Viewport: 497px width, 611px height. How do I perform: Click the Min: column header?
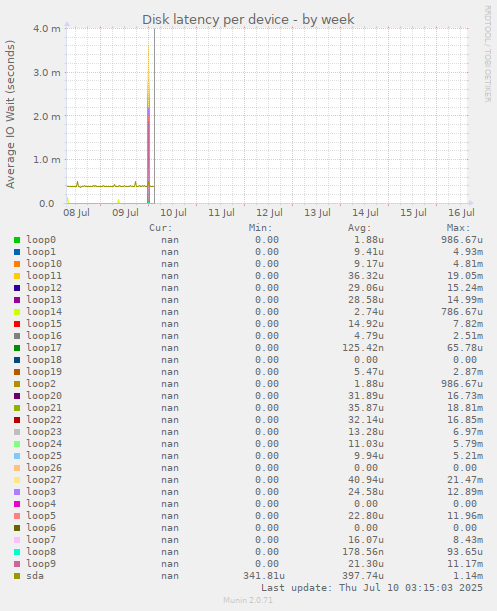click(x=260, y=228)
